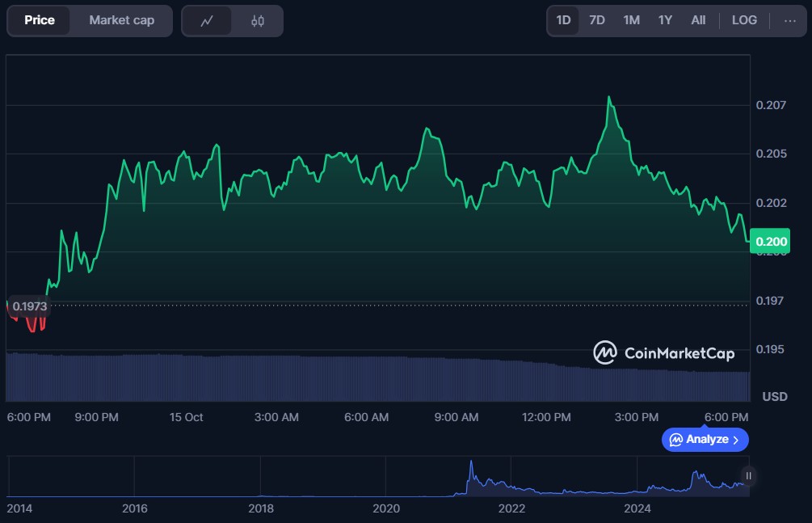Select the 7D time range
The image size is (812, 523).
(x=597, y=20)
